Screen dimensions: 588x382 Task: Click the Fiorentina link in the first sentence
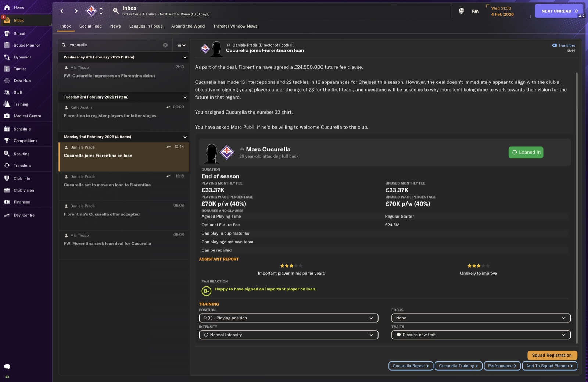(x=250, y=67)
